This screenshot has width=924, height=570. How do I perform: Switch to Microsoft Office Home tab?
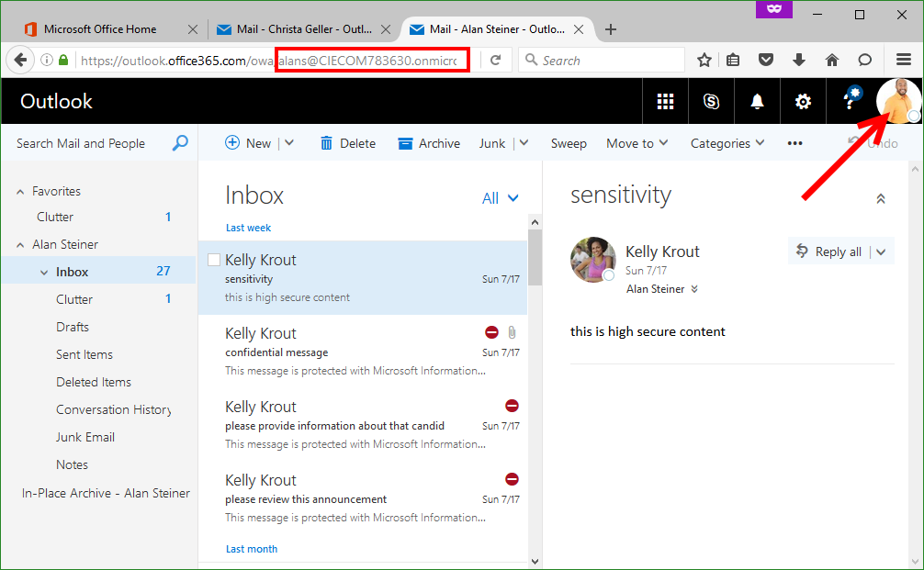tap(101, 29)
